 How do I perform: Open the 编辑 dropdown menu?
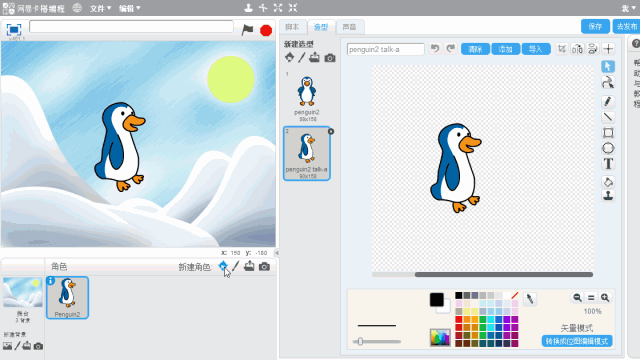click(x=130, y=8)
